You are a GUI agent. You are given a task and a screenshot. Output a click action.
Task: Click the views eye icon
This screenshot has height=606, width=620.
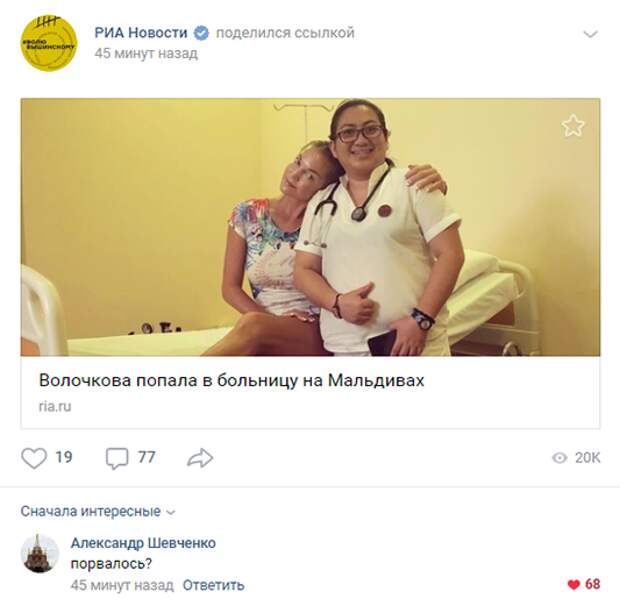(x=559, y=458)
